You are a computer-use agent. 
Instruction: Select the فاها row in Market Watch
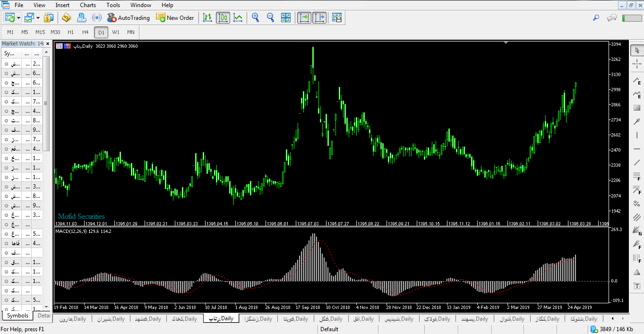22,243
